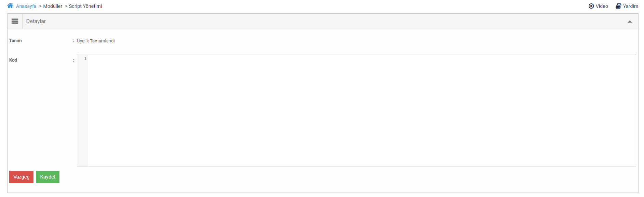Click the Yardım book icon
The width and height of the screenshot is (644, 197).
[618, 6]
